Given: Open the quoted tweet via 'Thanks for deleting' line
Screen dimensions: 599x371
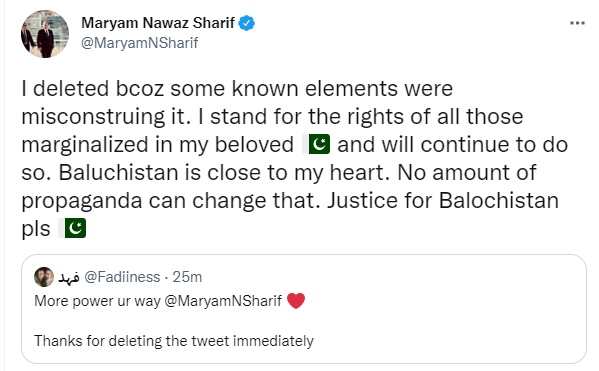Looking at the screenshot, I should click(x=174, y=340).
